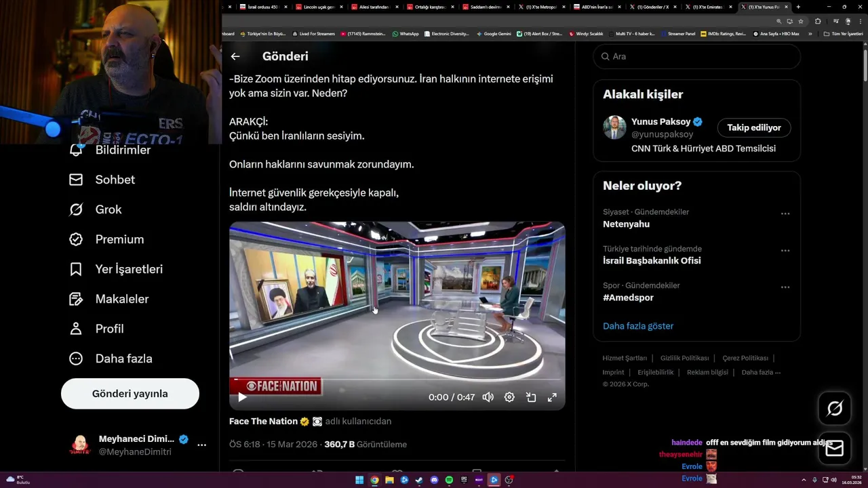Open Yer İşaretleri bookmarks
The height and width of the screenshot is (488, 868).
click(117, 269)
